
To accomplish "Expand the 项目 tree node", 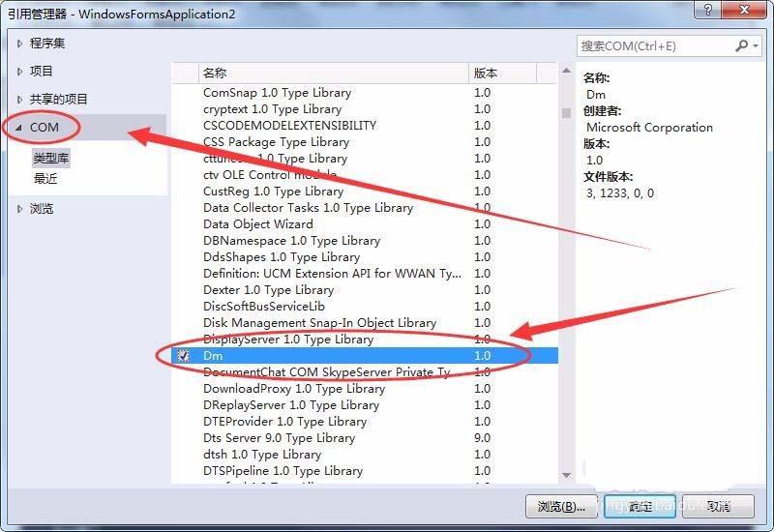I will [19, 72].
